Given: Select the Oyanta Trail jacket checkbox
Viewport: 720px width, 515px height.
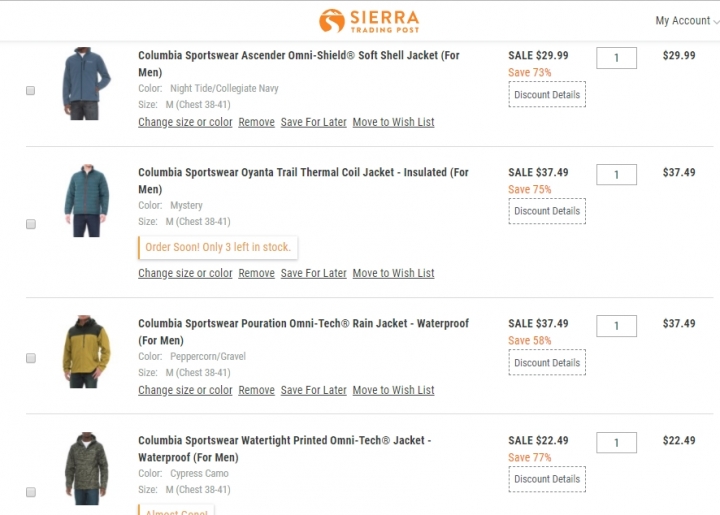Looking at the screenshot, I should [31, 224].
